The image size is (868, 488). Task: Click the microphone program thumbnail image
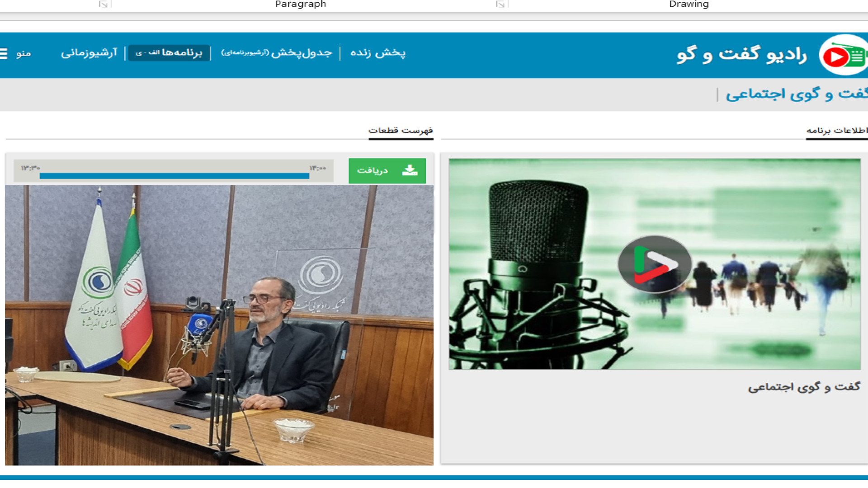point(655,264)
